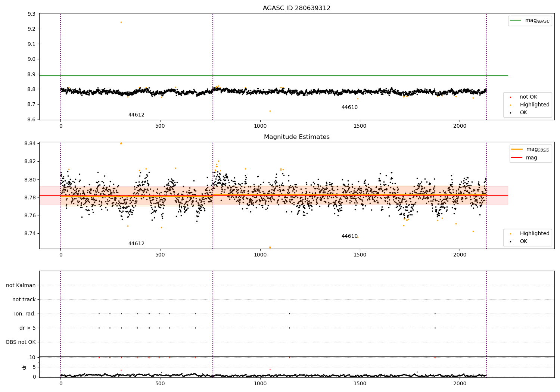Click the 5 tick on the dr axis
Viewport: 560px width, 392px height.
(x=34, y=367)
